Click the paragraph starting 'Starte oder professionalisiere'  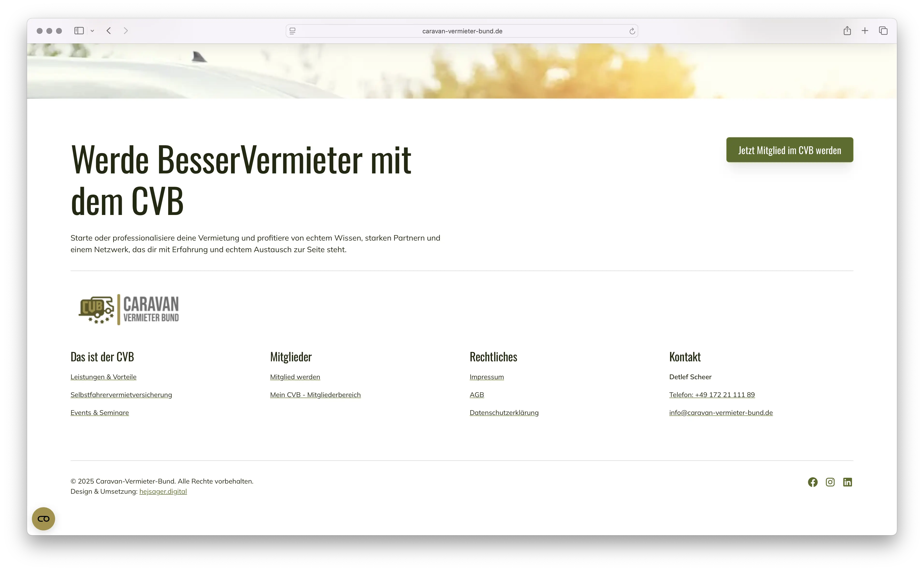tap(255, 243)
